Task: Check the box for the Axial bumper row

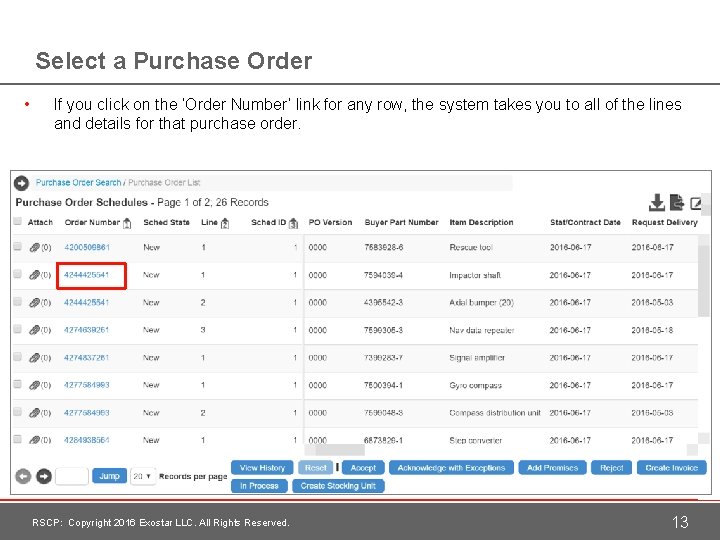Action: 17,302
